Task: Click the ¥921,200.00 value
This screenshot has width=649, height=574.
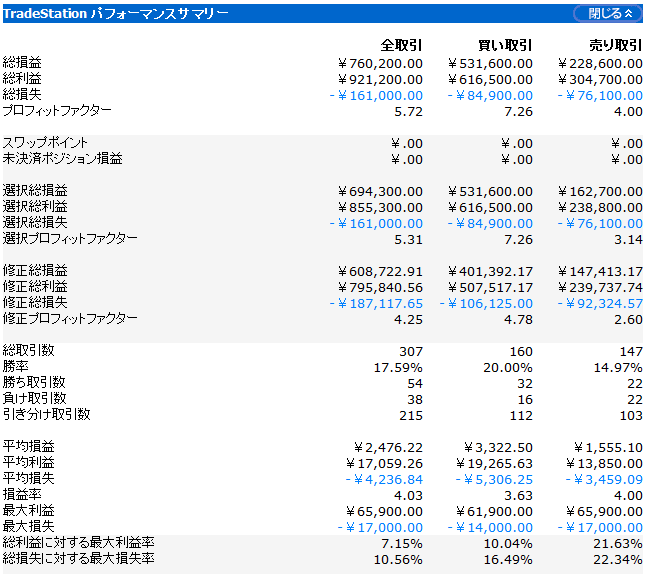Action: click(380, 79)
